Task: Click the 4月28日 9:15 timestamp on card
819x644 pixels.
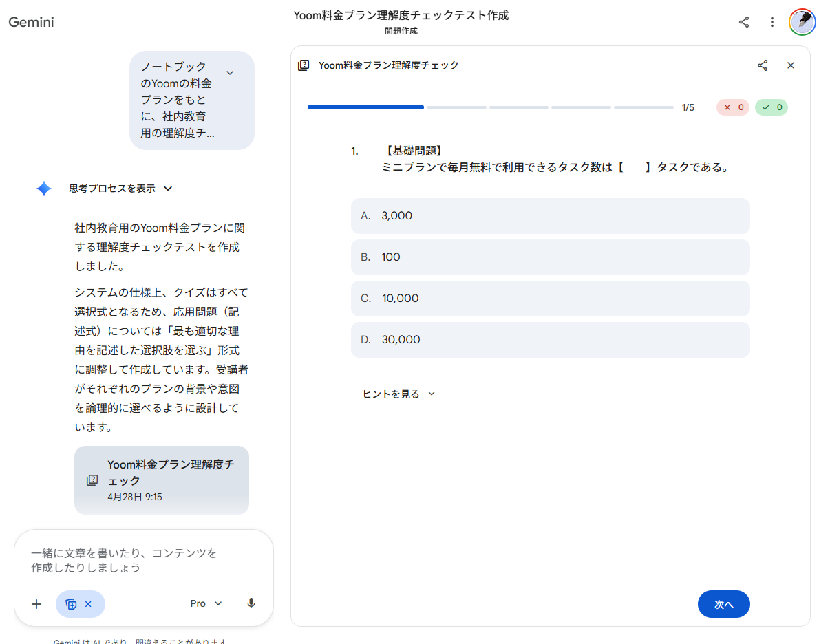Action: click(x=135, y=497)
